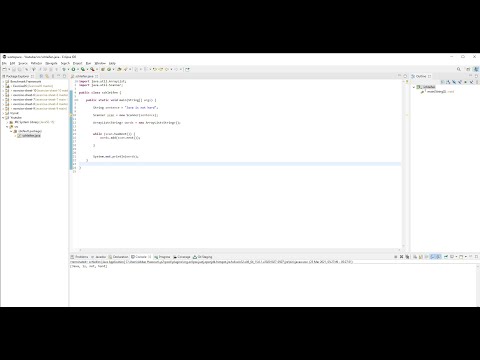The width and height of the screenshot is (480, 360).
Task: Toggle Hide Static Members in Outline
Action: pyautogui.click(x=460, y=82)
